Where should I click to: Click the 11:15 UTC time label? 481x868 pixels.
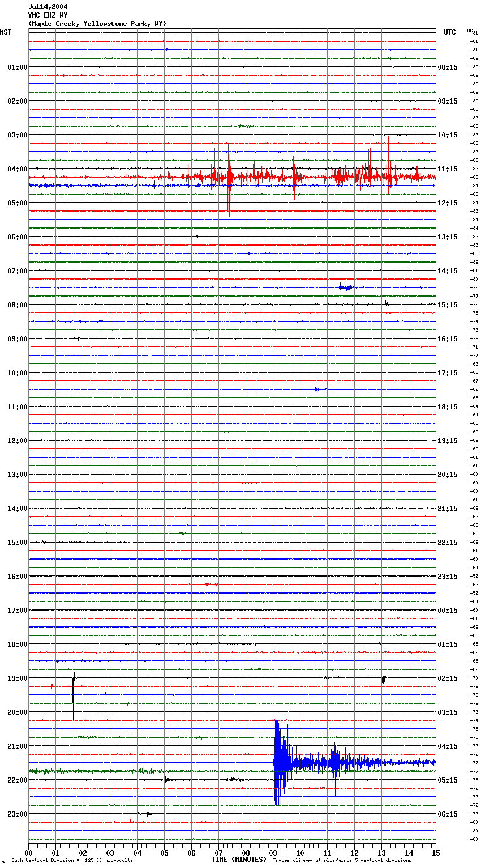pyautogui.click(x=448, y=169)
